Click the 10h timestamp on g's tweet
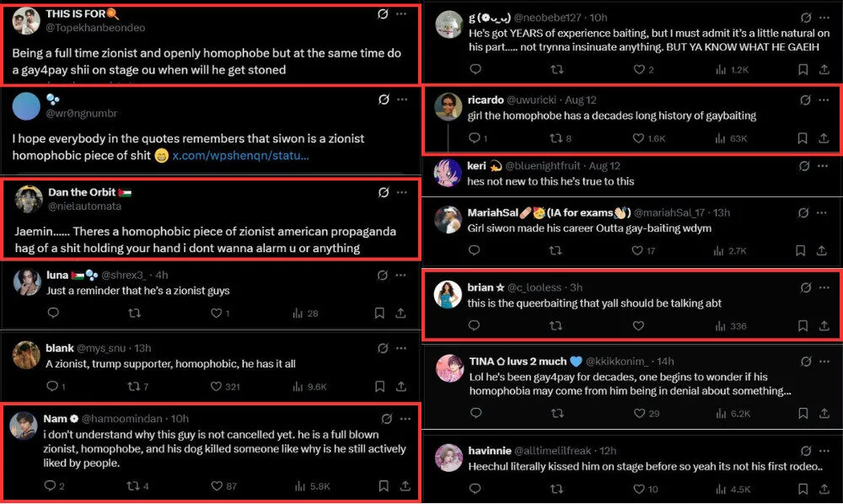The height and width of the screenshot is (504, 843). click(598, 18)
